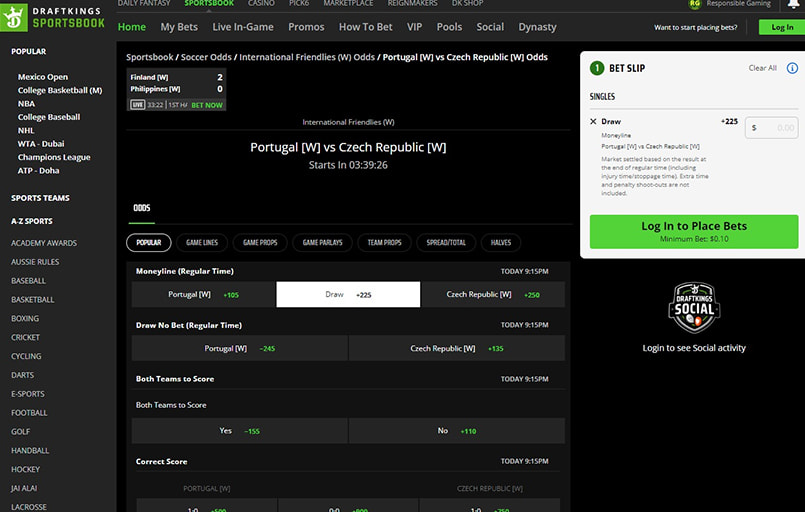
Task: Open the bet slip info icon
Action: point(792,68)
